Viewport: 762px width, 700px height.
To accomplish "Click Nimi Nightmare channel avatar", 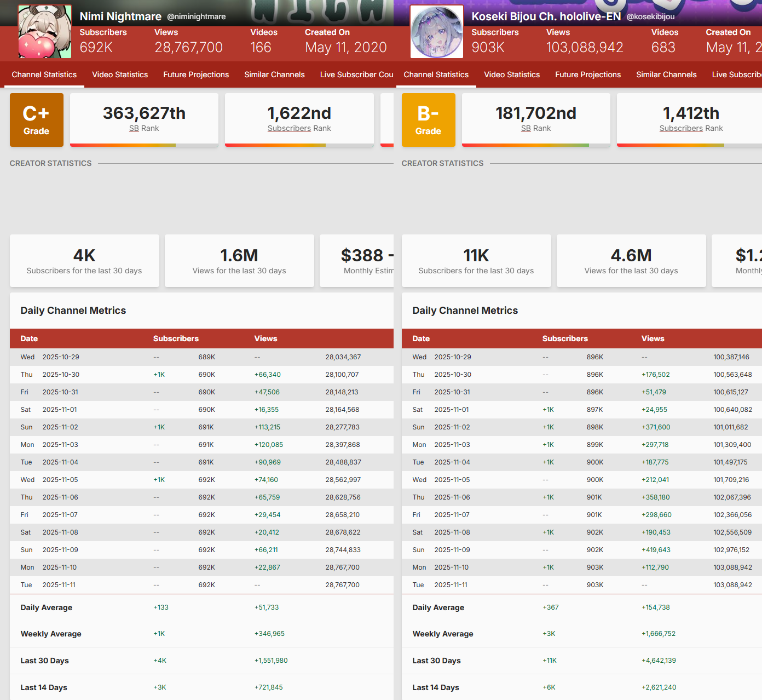I will pos(45,32).
